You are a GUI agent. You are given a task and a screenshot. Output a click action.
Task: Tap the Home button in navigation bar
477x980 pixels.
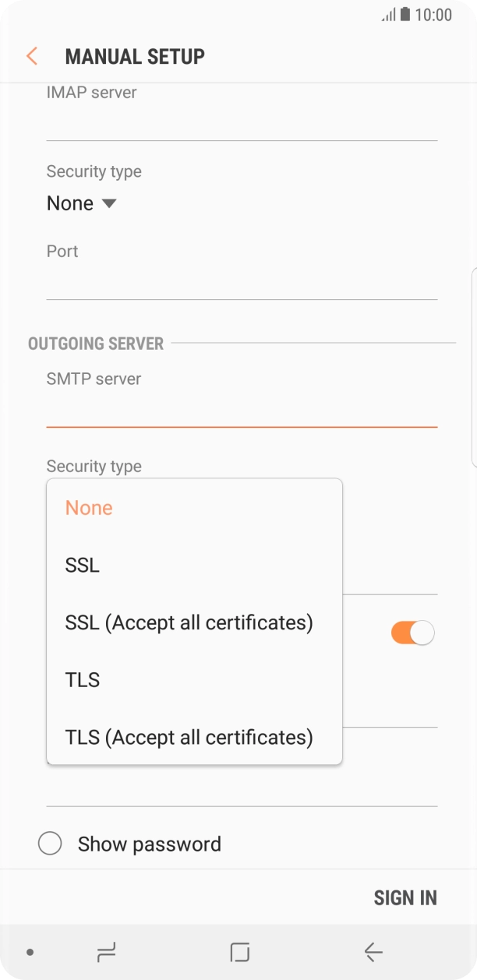coord(238,951)
